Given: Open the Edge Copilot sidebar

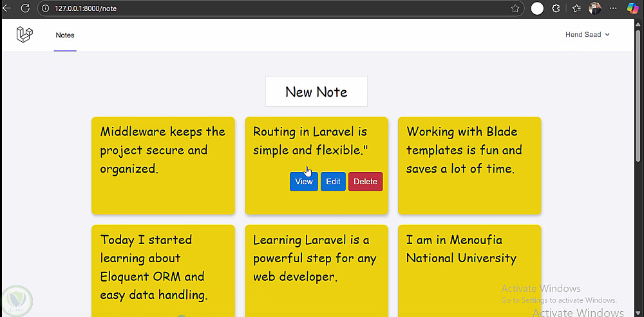Looking at the screenshot, I should point(633,8).
